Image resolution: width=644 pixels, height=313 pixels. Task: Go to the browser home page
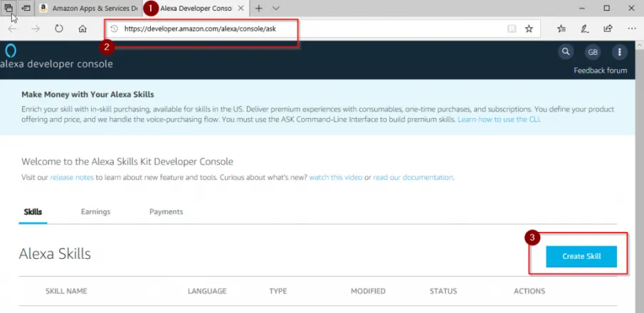point(83,28)
